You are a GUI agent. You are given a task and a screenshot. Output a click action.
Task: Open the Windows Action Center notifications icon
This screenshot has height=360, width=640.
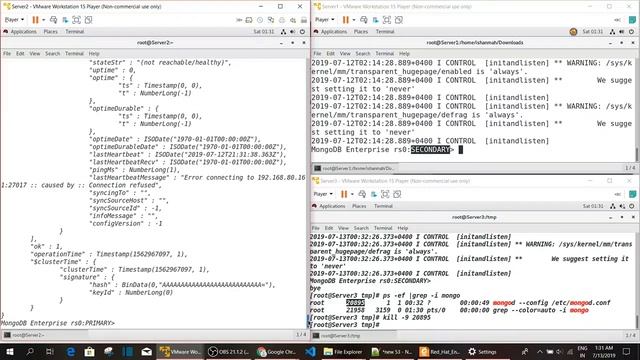click(627, 351)
